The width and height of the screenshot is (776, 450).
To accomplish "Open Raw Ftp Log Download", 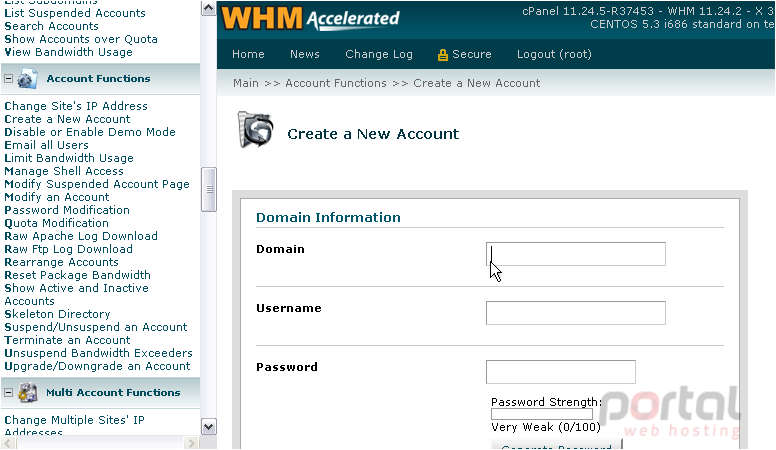I will [68, 249].
